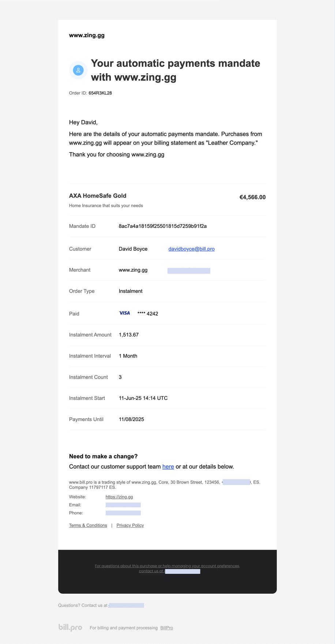Open the https://zing.gg website link
The image size is (335, 644).
point(119,497)
